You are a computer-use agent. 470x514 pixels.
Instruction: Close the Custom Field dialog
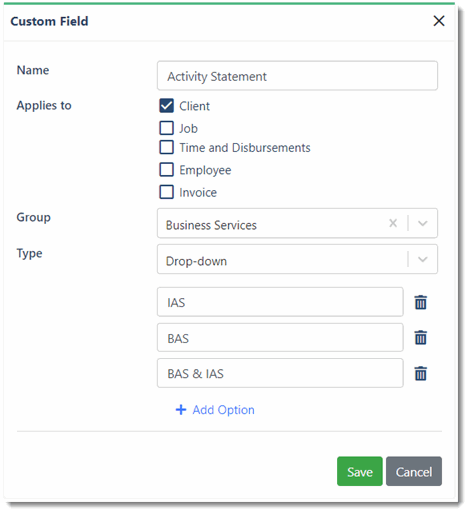coord(439,21)
